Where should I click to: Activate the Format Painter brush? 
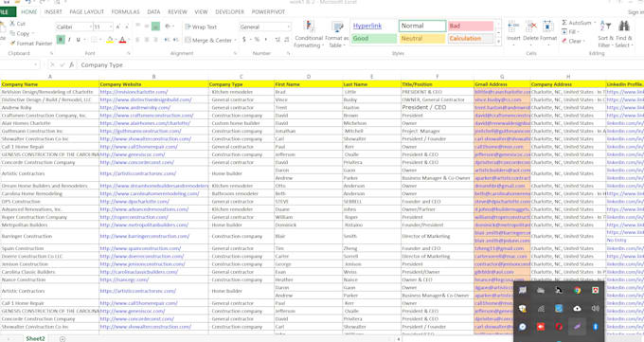[31, 44]
